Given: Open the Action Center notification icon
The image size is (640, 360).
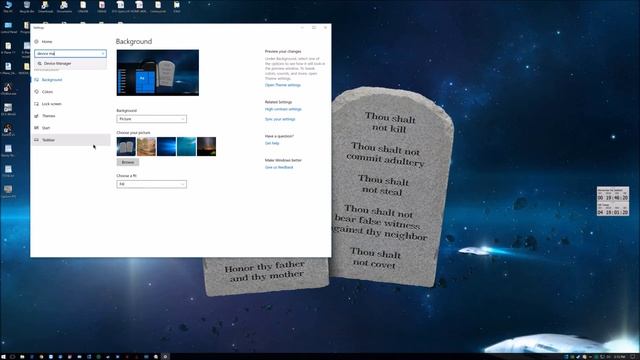Looking at the screenshot, I should (633, 356).
